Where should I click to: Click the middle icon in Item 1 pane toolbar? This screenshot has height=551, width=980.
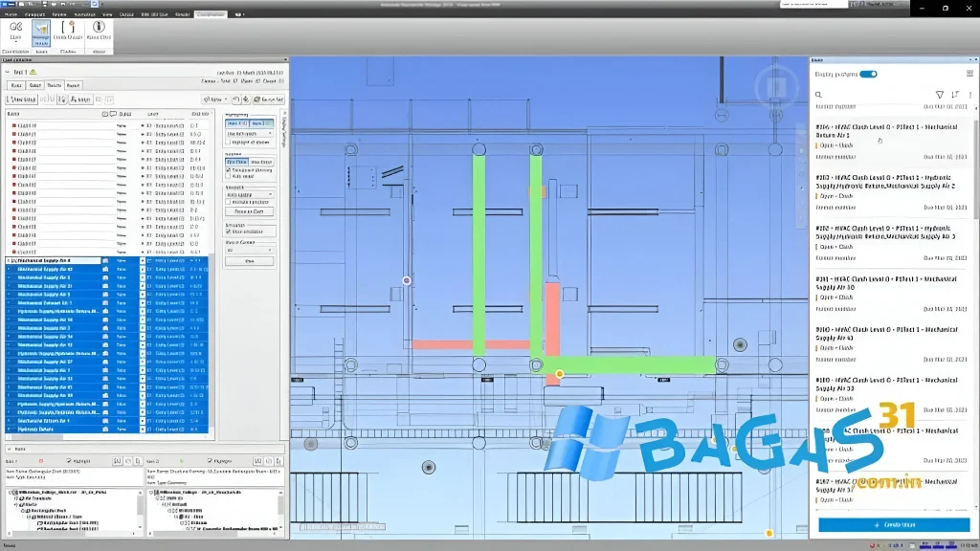point(128,461)
